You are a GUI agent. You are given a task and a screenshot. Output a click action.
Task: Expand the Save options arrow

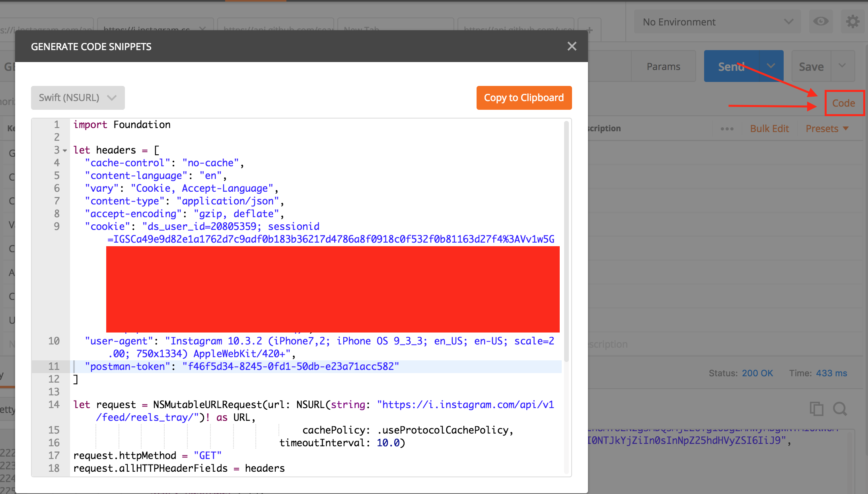point(842,66)
